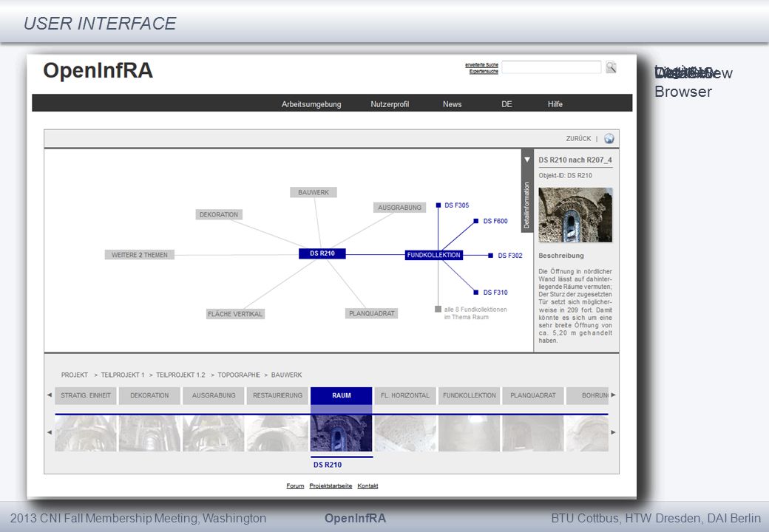Click the OpenInfRA logo title
Image resolution: width=769 pixels, height=532 pixels.
click(98, 70)
